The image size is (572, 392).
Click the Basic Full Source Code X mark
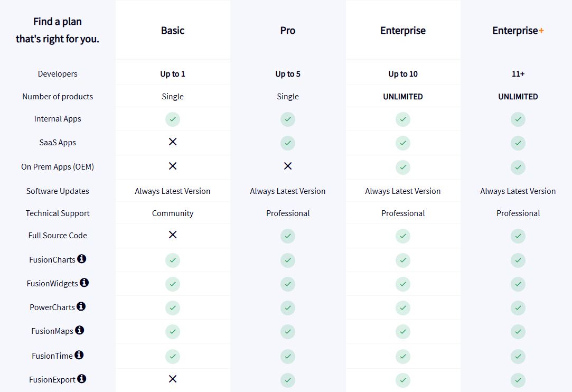[x=173, y=235]
